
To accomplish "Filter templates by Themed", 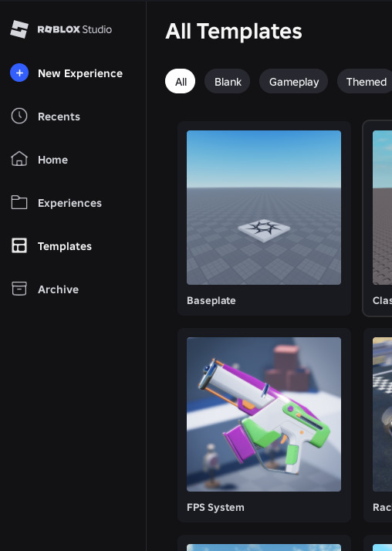I will [364, 81].
